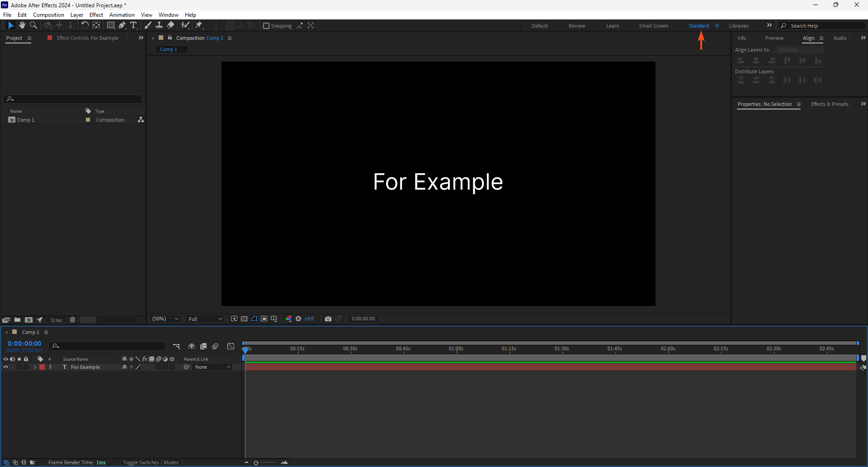This screenshot has height=467, width=868.
Task: Open the Composition menu
Action: [48, 14]
